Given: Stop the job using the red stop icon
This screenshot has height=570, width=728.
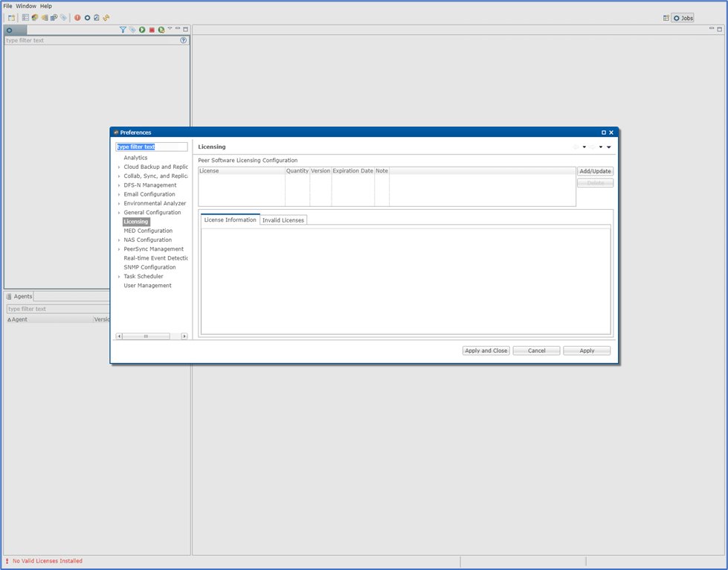Looking at the screenshot, I should pyautogui.click(x=152, y=29).
